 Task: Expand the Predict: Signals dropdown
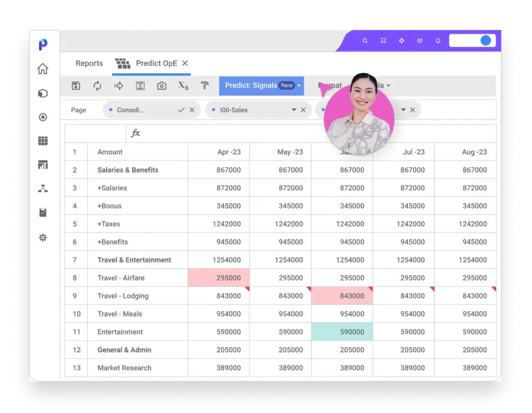point(299,85)
